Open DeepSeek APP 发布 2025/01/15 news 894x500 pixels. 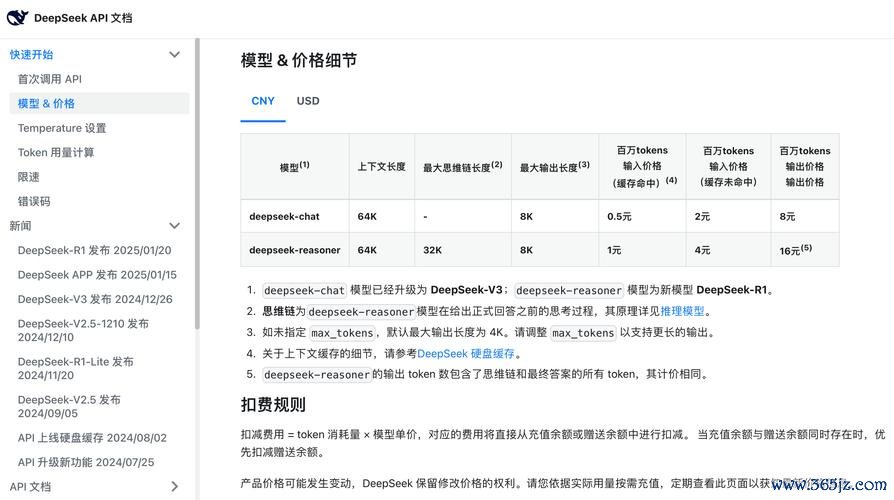coord(97,275)
